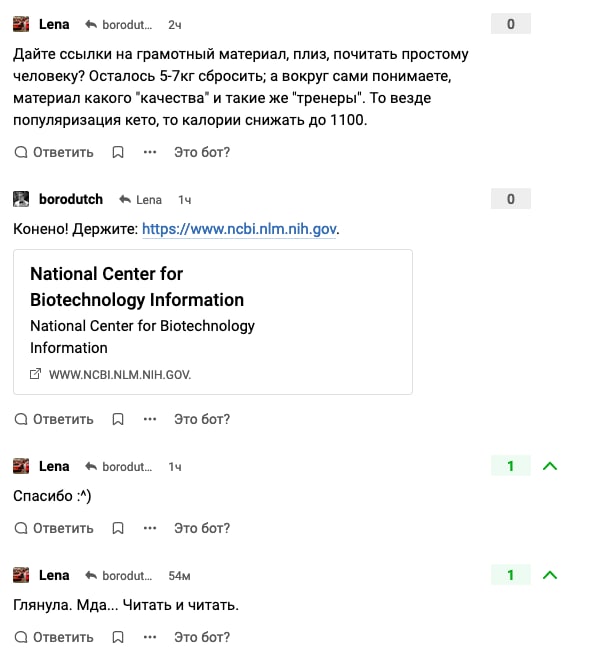
Task: Click borodutch's username on the second comment
Action: point(71,199)
